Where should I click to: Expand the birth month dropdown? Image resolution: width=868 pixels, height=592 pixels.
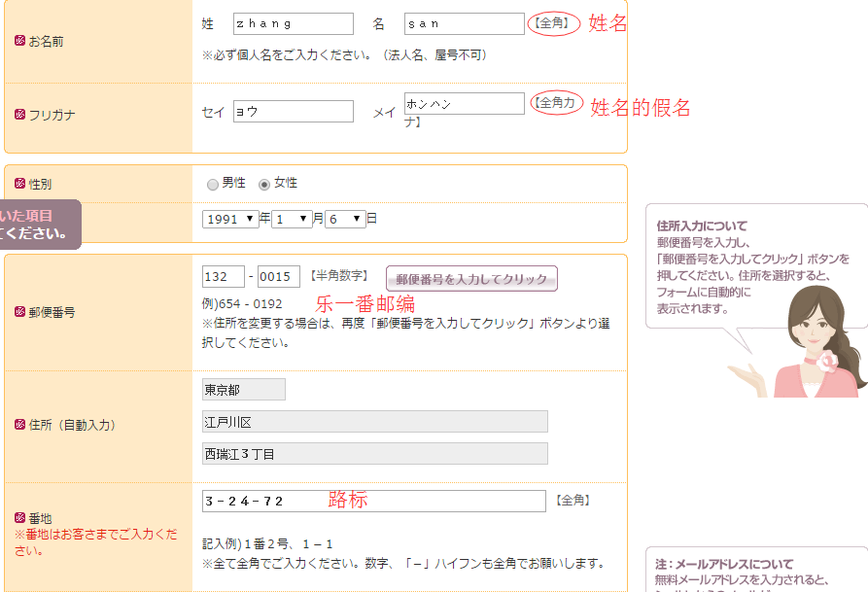(x=292, y=220)
